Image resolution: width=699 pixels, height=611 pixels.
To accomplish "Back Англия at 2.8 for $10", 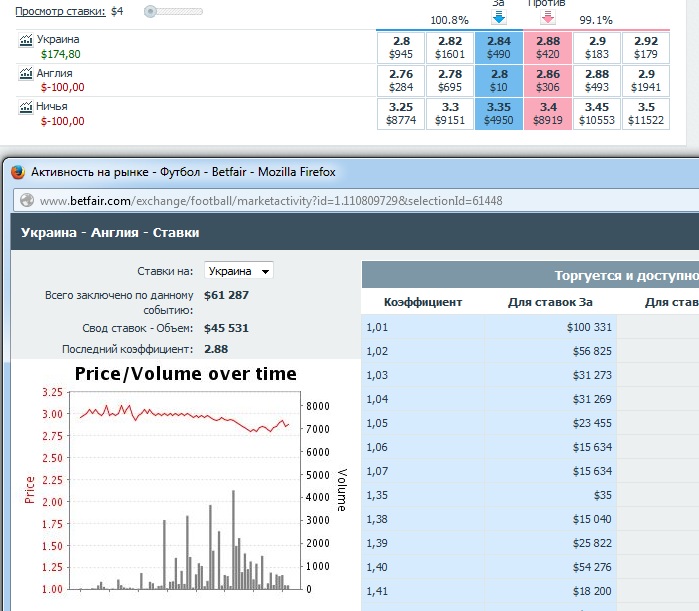I will [499, 81].
